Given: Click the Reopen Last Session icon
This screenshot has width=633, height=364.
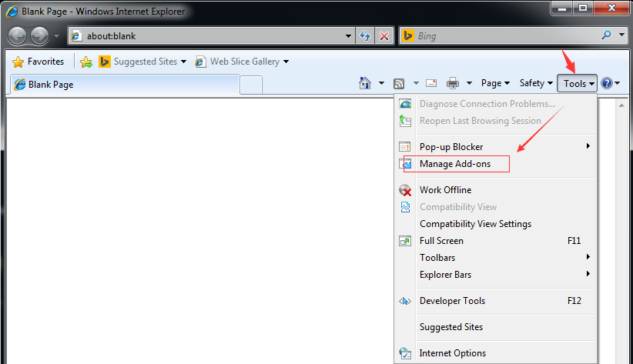Looking at the screenshot, I should pos(405,121).
